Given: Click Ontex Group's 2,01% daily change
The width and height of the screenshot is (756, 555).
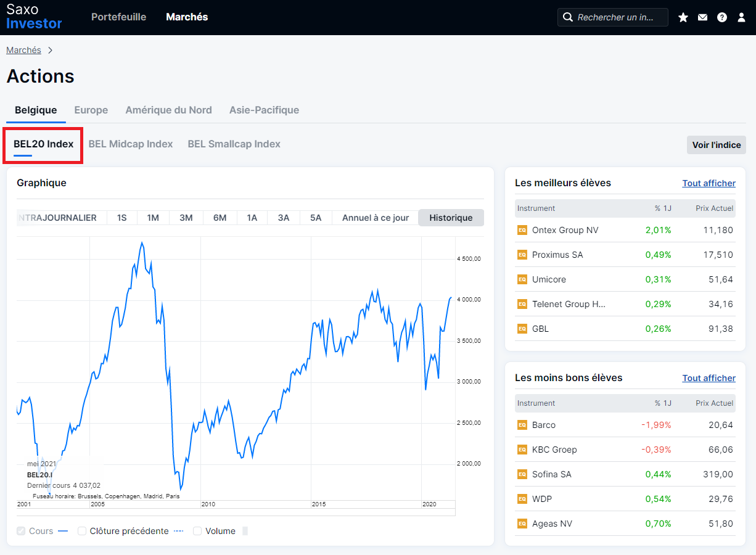Looking at the screenshot, I should (x=658, y=230).
